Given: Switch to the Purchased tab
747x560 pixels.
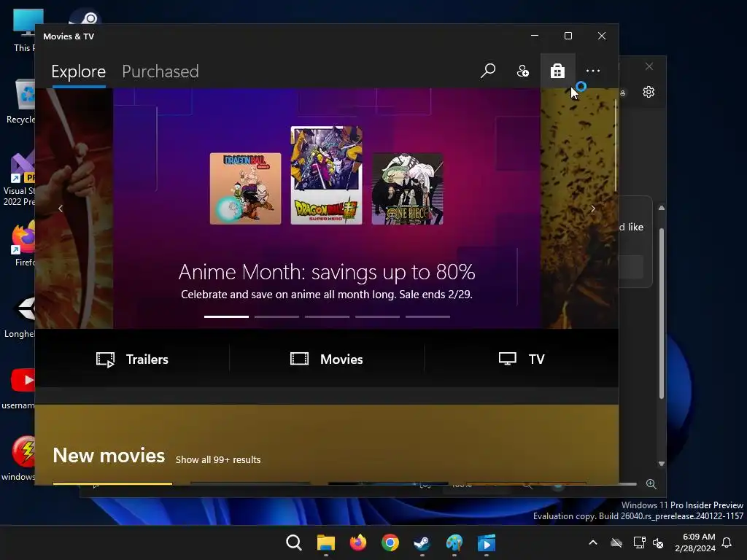Looking at the screenshot, I should pos(160,71).
